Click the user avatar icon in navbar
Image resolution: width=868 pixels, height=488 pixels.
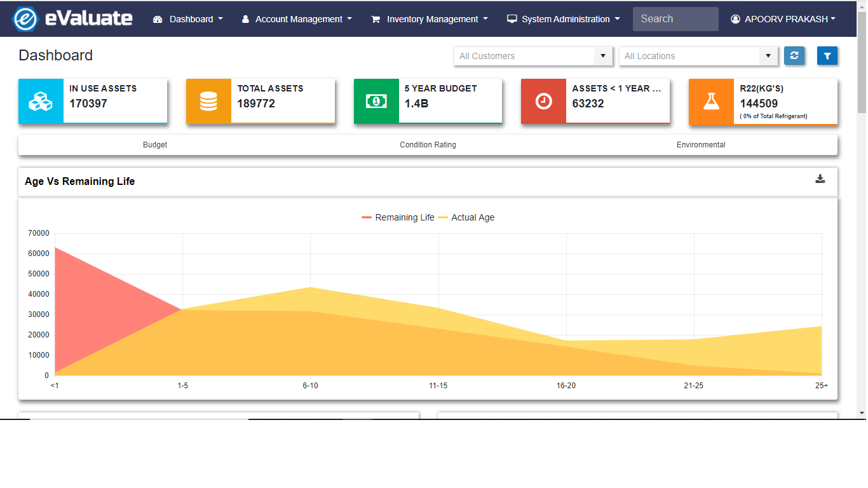[x=736, y=19]
